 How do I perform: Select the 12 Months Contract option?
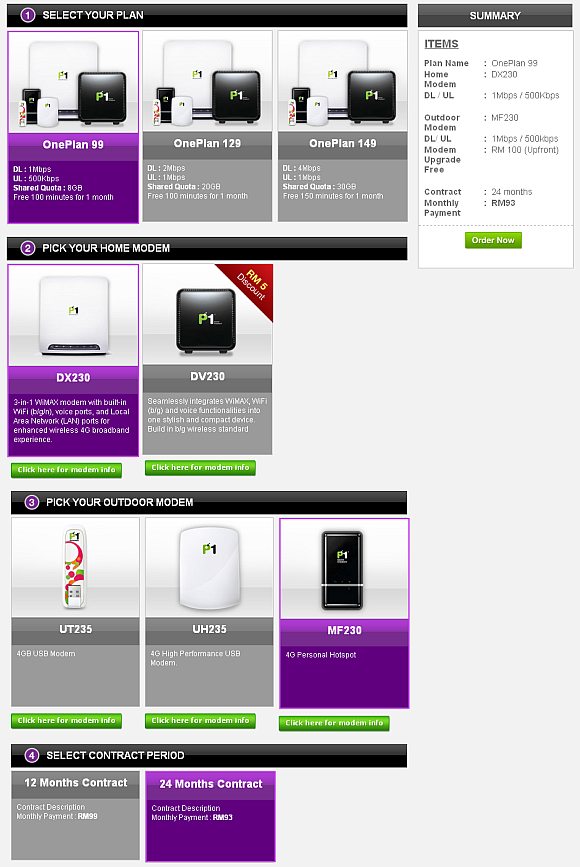click(75, 816)
